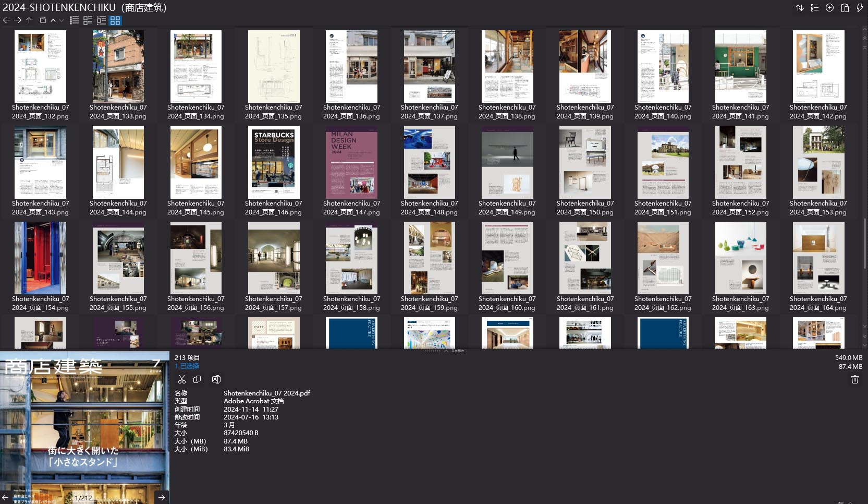Delete the selected file with trash icon

855,379
